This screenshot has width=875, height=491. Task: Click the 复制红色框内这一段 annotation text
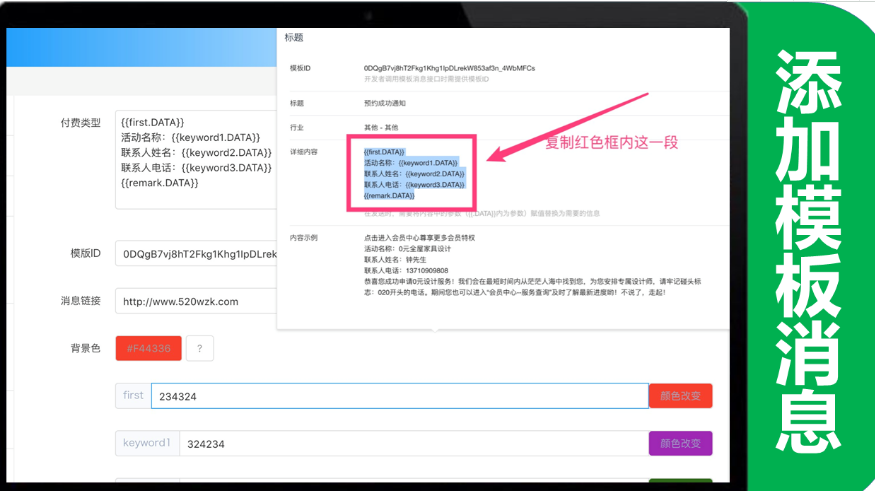coord(611,143)
